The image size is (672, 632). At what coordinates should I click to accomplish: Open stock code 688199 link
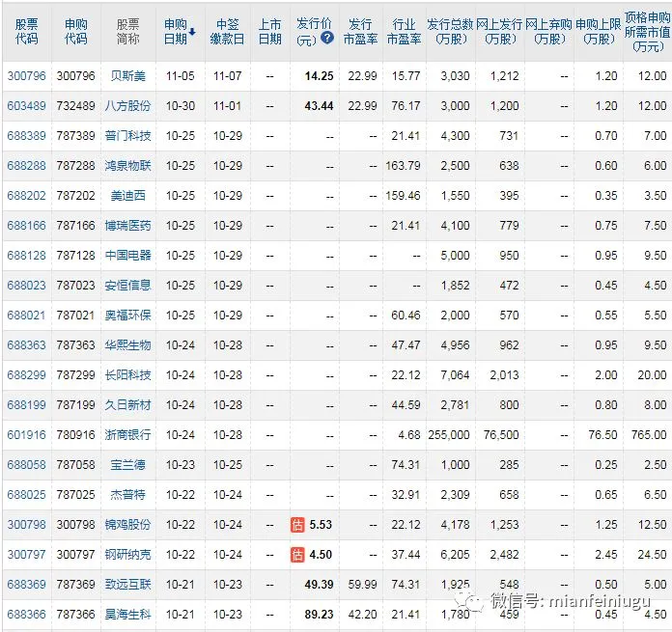click(x=26, y=405)
